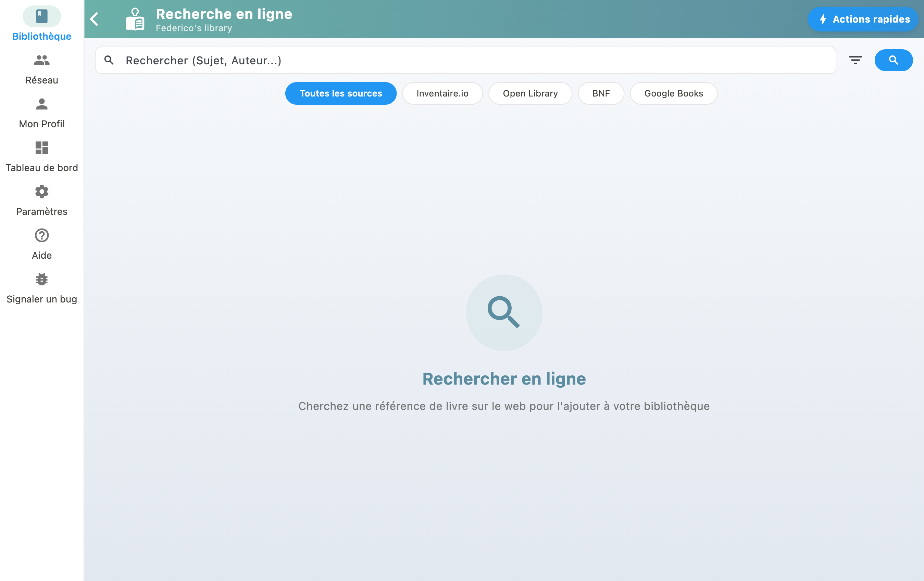Open Mon Profil
The height and width of the screenshot is (581, 924).
pyautogui.click(x=41, y=113)
